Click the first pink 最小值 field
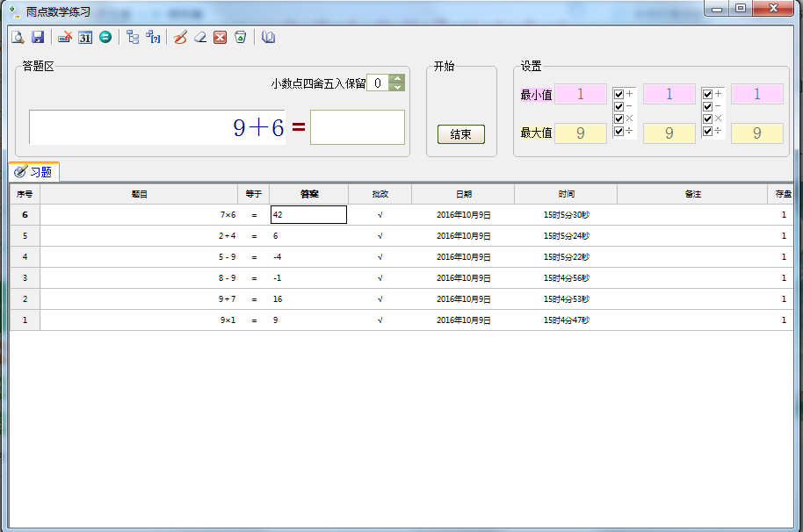Screen dimensions: 803x532 click(580, 95)
